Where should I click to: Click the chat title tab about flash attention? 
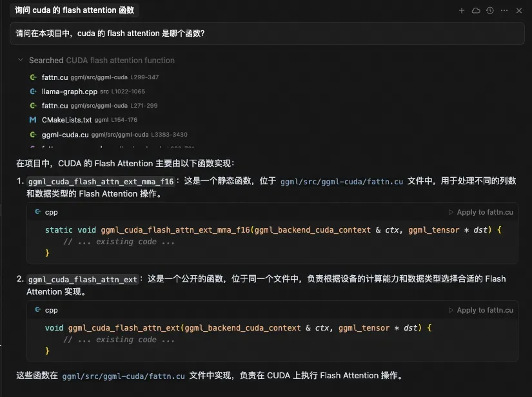[x=75, y=10]
